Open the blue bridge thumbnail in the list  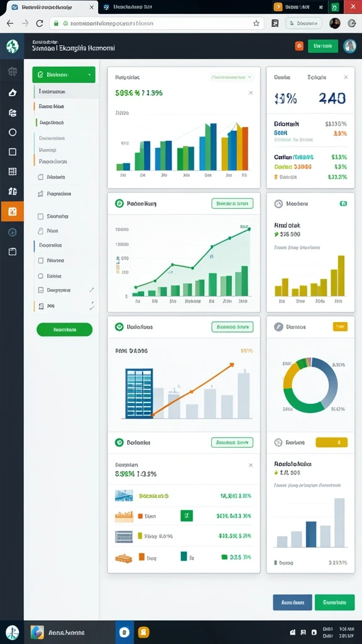point(124,496)
